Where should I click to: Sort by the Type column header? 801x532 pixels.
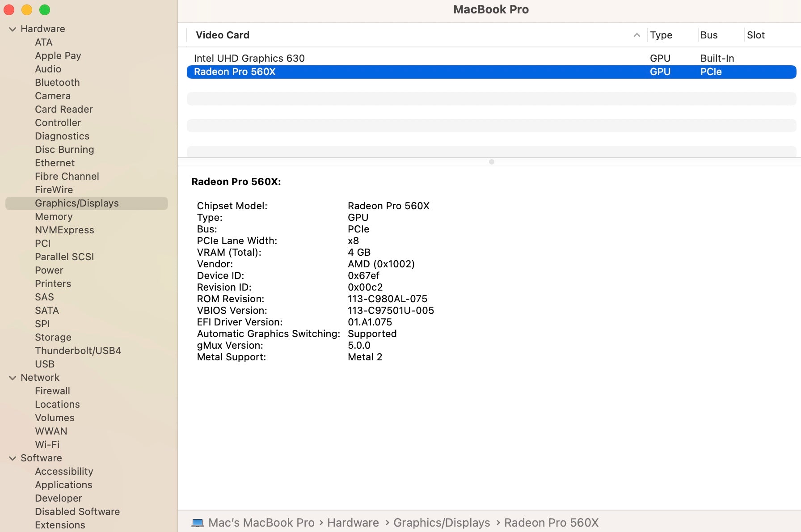[x=661, y=35]
